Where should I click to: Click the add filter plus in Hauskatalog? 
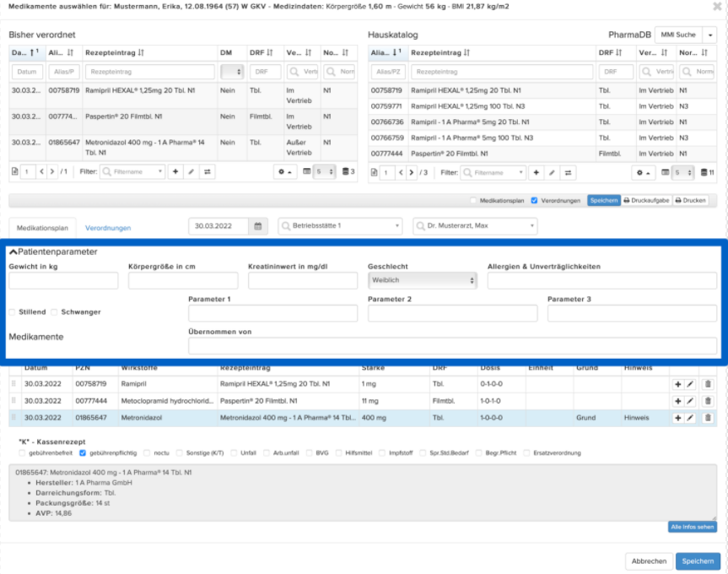click(x=537, y=173)
